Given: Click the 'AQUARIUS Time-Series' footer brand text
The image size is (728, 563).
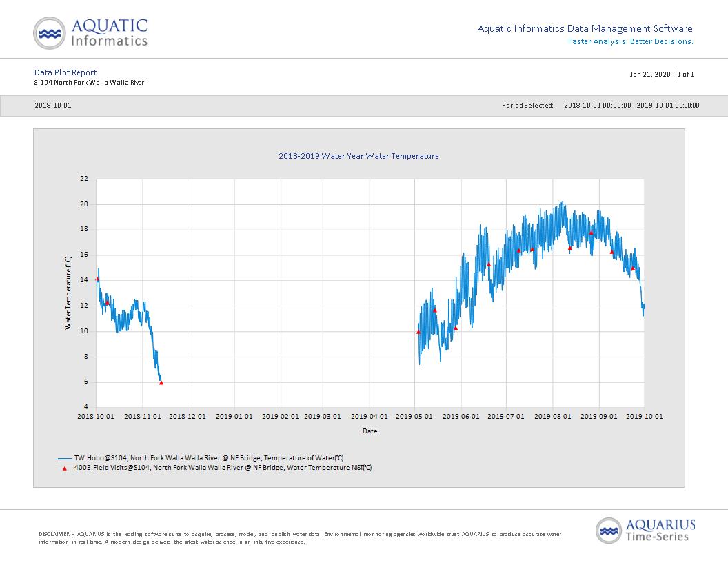Looking at the screenshot, I should (x=660, y=531).
